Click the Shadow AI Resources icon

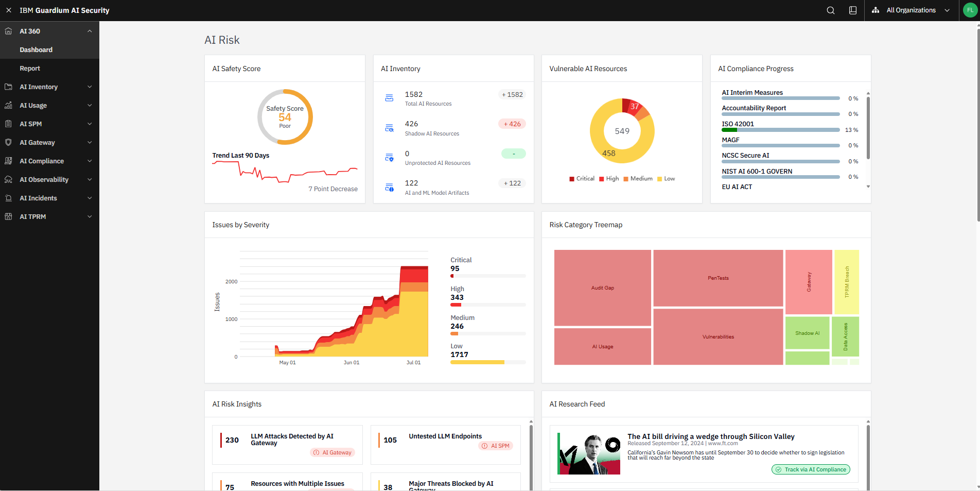[x=389, y=128]
